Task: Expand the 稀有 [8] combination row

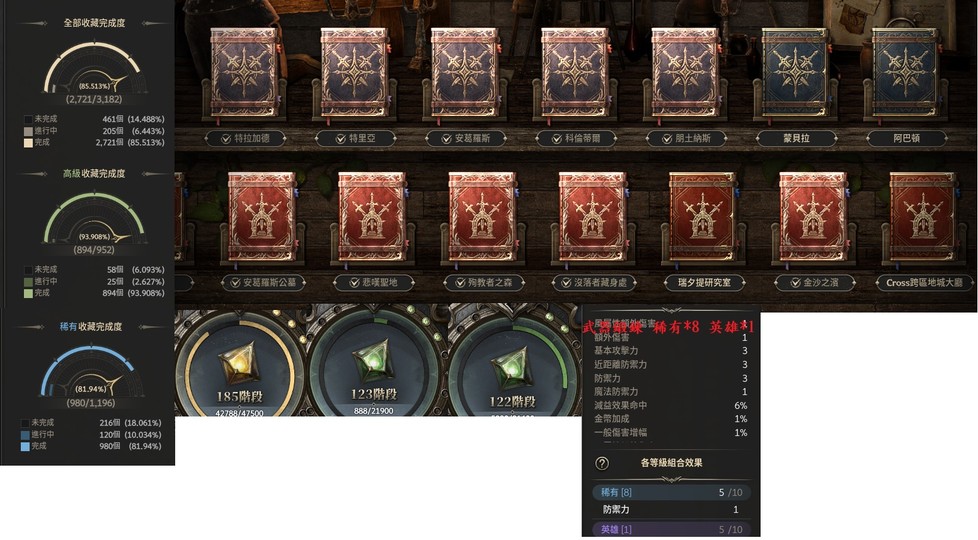Action: (671, 493)
